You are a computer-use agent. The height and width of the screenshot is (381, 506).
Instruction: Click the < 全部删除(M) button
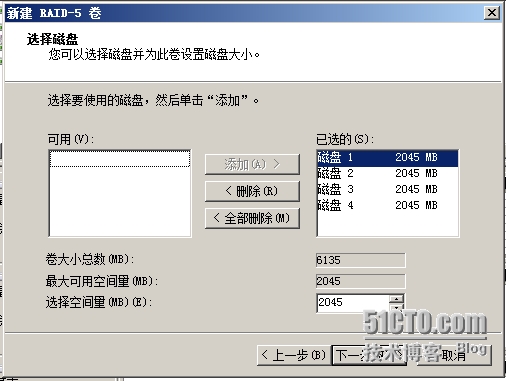pyautogui.click(x=252, y=218)
